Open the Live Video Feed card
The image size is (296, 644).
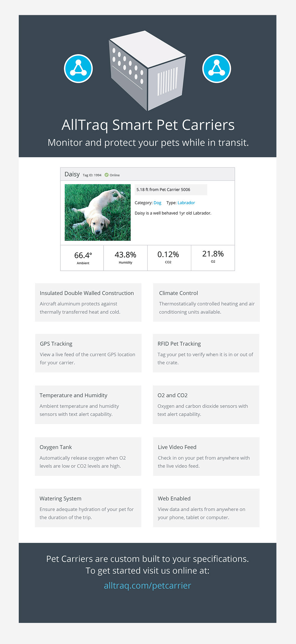206,456
